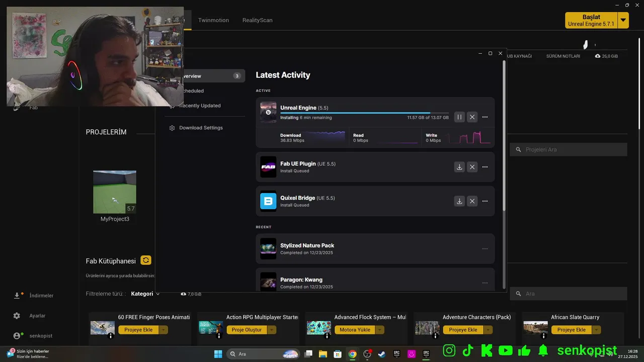This screenshot has width=644, height=362.
Task: Click the Paragon: Kwang entry
Action: 375,281
